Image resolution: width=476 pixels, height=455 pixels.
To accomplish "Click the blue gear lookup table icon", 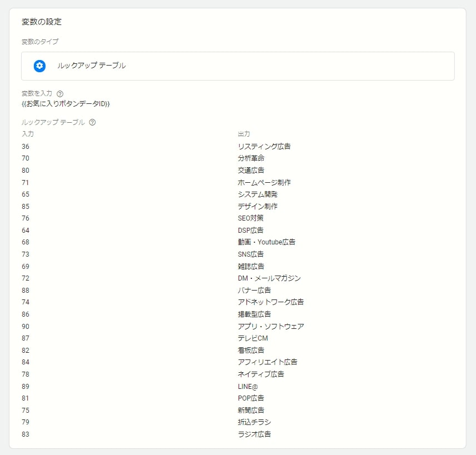I will click(x=39, y=66).
